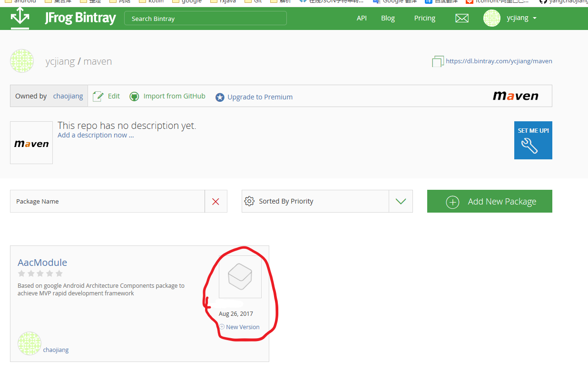Click Add a description now
This screenshot has width=588, height=381.
coord(96,135)
